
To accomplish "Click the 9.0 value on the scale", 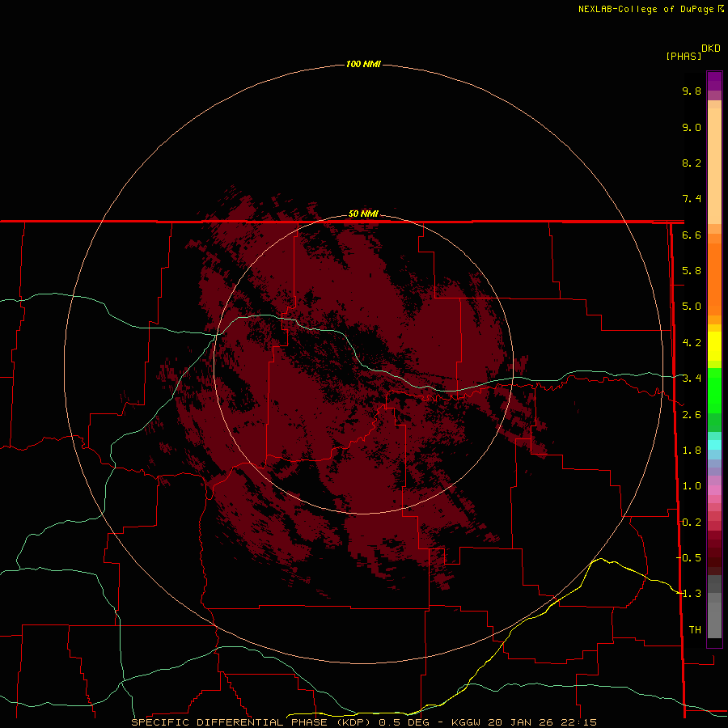I will click(x=692, y=127).
